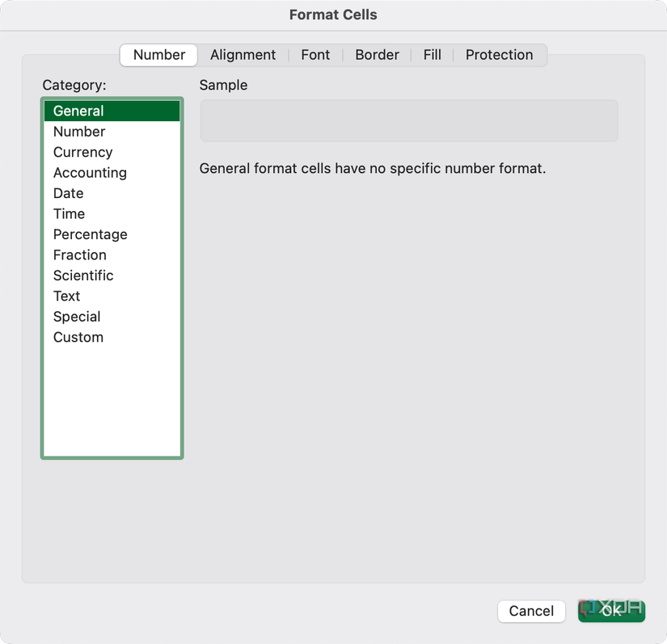The width and height of the screenshot is (667, 644).
Task: Click the Sample preview box
Action: (x=409, y=120)
